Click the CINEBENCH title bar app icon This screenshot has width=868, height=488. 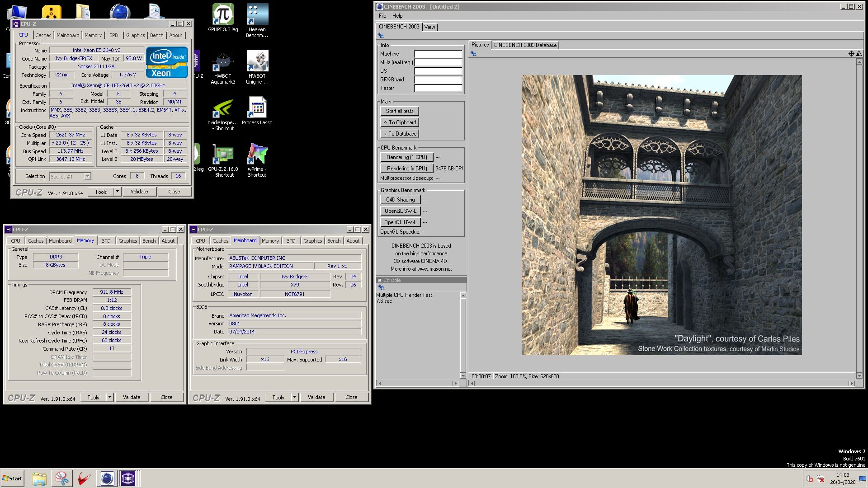[380, 7]
